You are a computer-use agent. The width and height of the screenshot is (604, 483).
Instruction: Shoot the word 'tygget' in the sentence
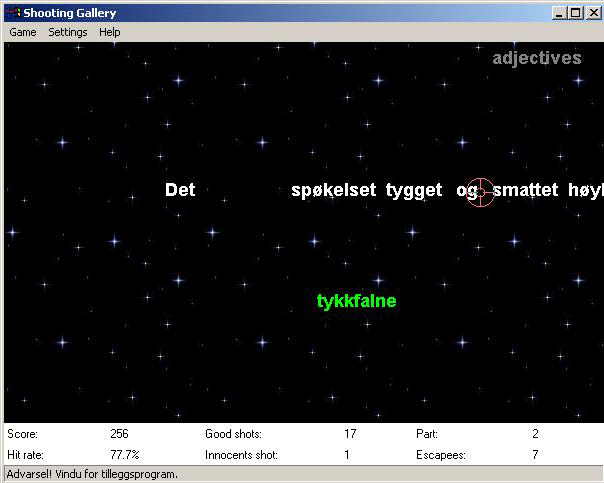(413, 190)
